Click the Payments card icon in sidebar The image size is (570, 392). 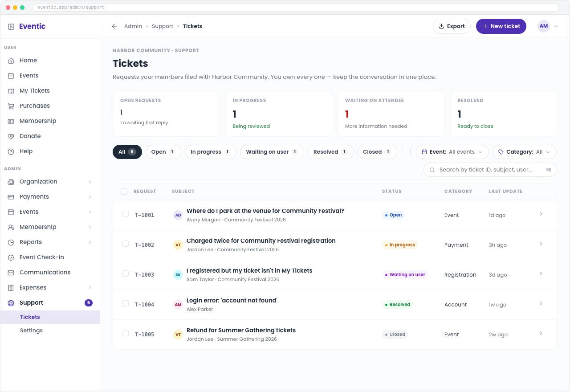point(11,197)
